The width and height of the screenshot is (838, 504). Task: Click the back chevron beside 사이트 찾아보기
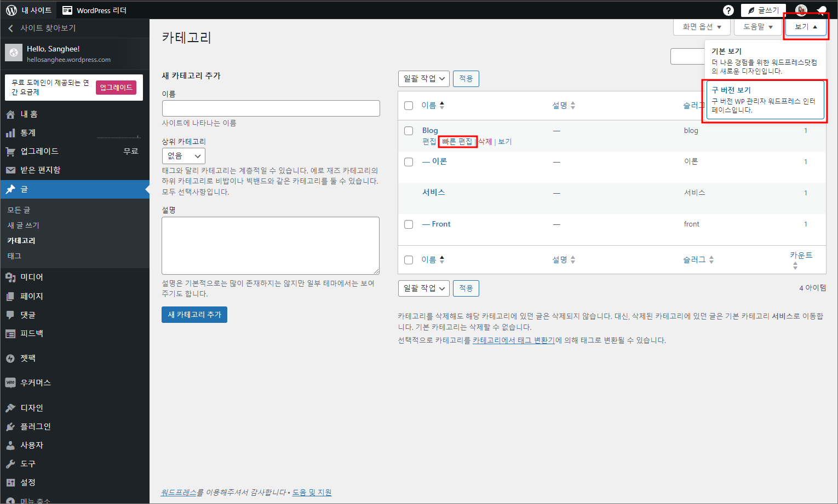10,28
